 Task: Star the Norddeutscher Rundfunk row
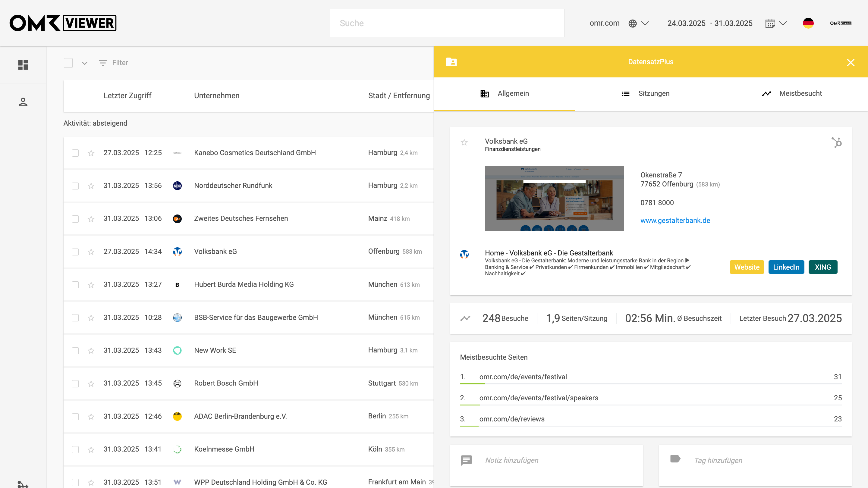(91, 186)
